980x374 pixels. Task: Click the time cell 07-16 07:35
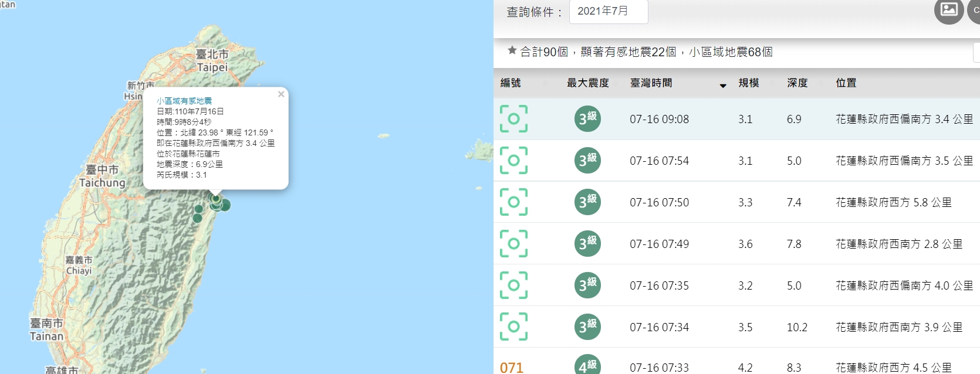[660, 285]
